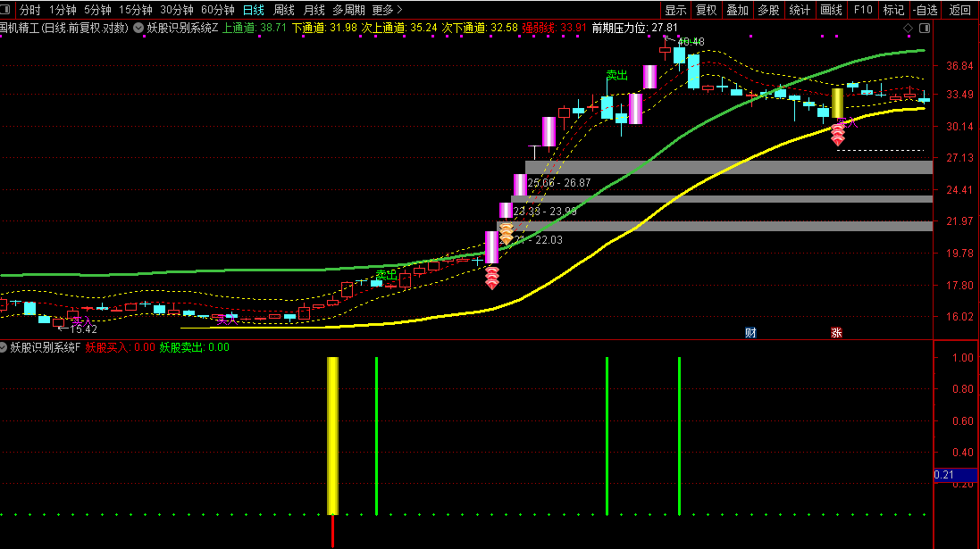Screen dimensions: 980x549
Task: Click the 16.02 price axis label
Action: [x=960, y=317]
